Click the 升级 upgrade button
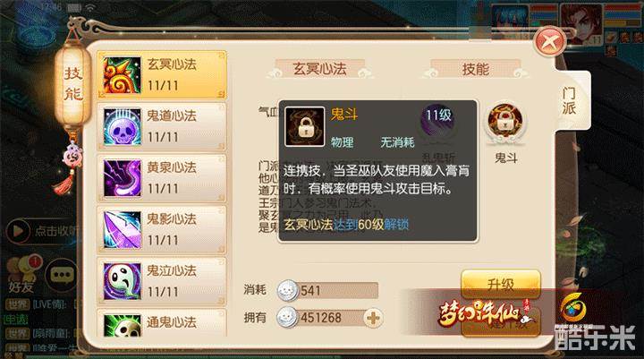644x359 pixels. (x=501, y=284)
